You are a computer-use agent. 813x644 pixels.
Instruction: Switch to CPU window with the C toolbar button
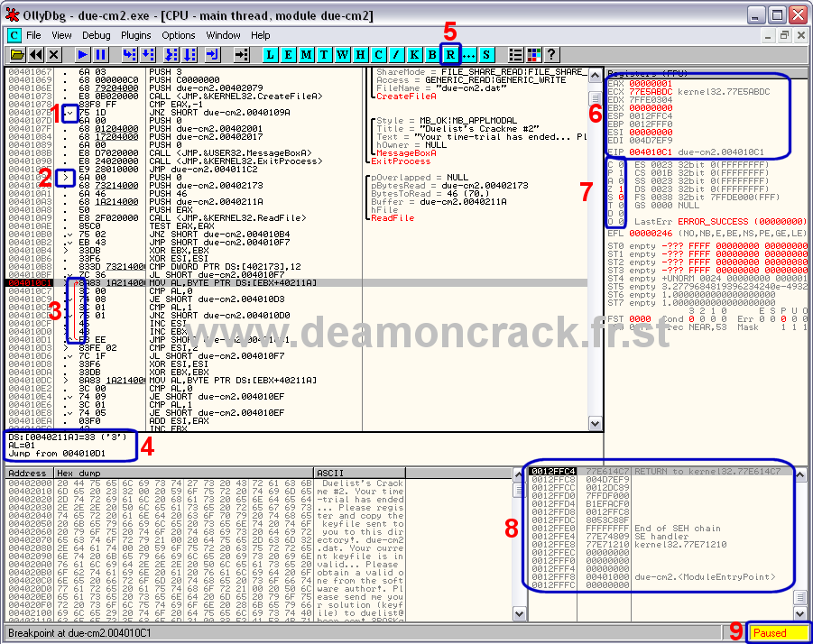click(378, 54)
